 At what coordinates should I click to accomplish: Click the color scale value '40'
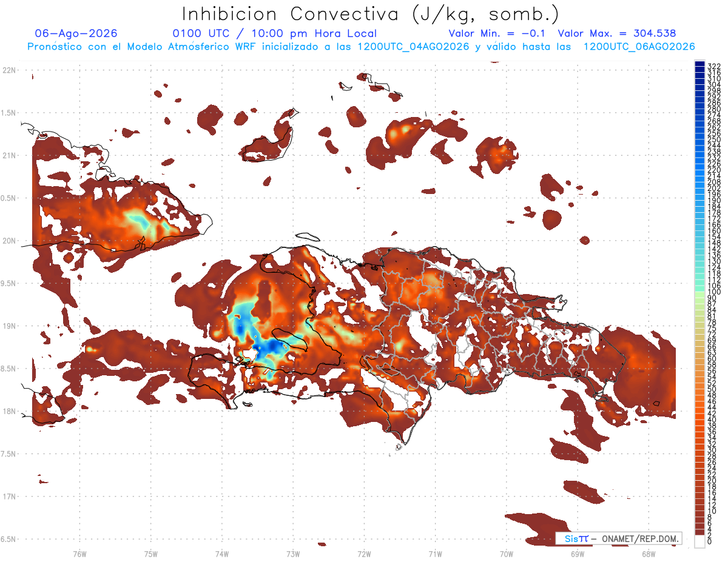point(712,420)
